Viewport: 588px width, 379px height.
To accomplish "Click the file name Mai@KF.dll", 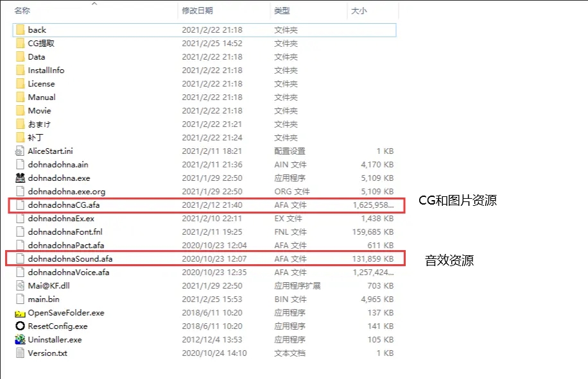I will click(49, 286).
